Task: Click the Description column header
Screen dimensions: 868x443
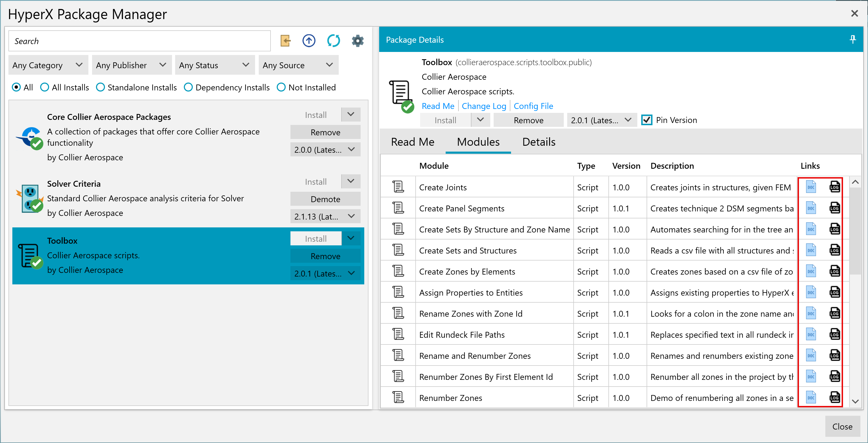Action: pyautogui.click(x=672, y=166)
